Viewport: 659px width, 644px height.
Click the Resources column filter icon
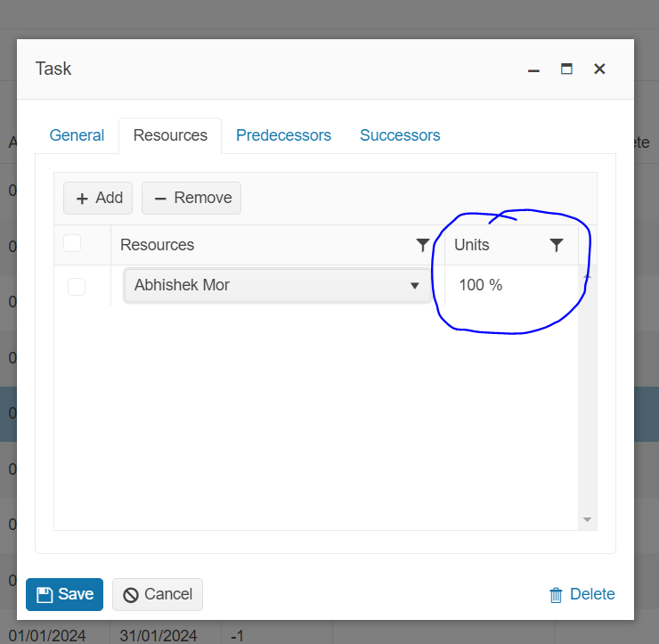pos(423,245)
